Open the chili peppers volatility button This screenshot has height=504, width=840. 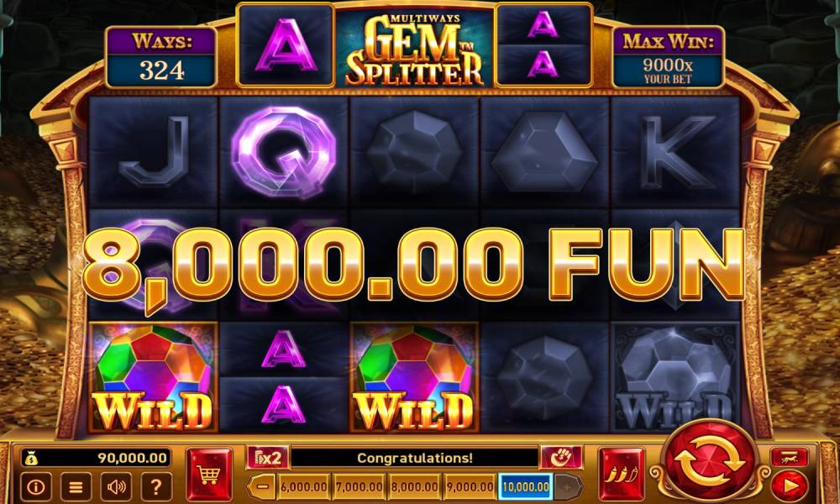622,475
